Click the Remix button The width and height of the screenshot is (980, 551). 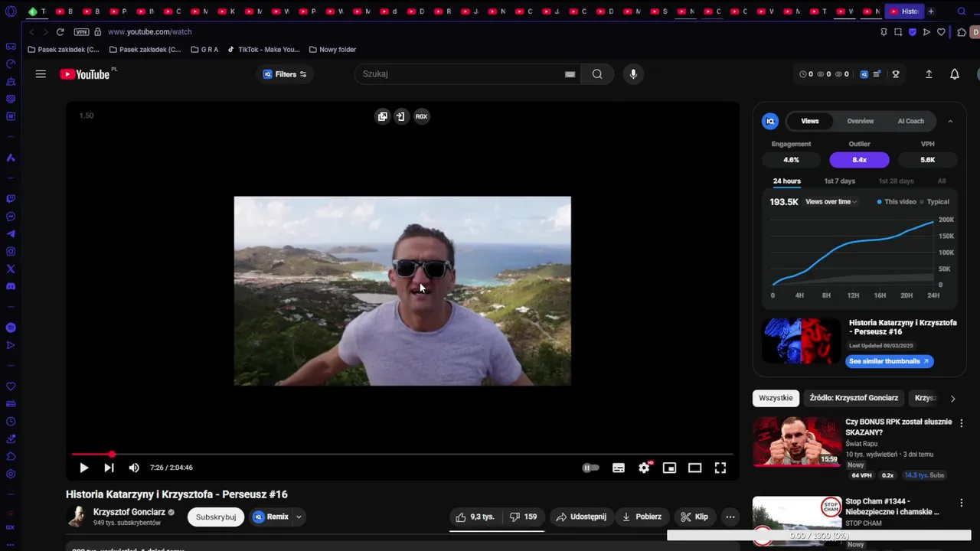pyautogui.click(x=271, y=517)
